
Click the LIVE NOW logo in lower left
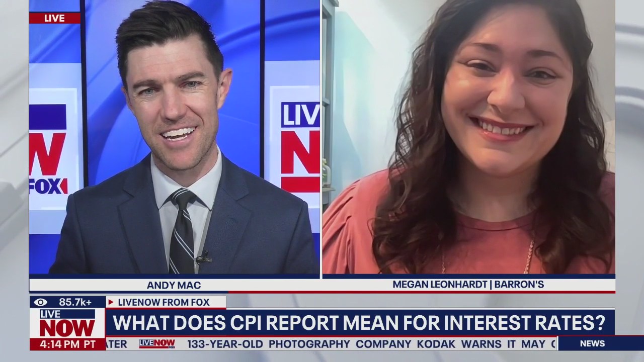pyautogui.click(x=67, y=323)
